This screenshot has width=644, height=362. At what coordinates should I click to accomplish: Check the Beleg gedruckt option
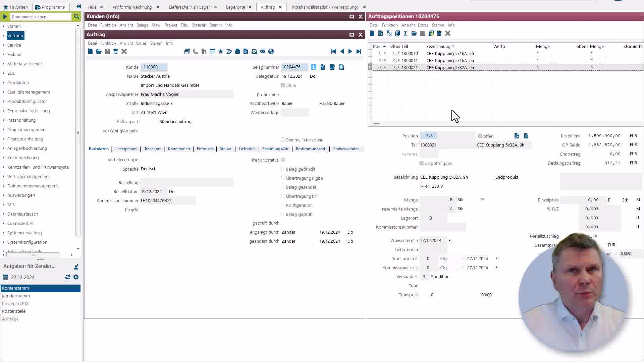point(283,169)
